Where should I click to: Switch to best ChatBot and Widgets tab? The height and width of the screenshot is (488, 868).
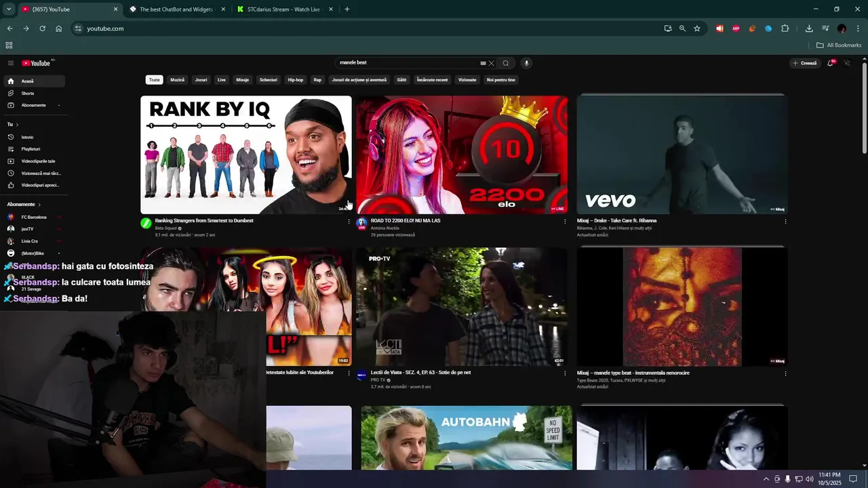coord(176,9)
